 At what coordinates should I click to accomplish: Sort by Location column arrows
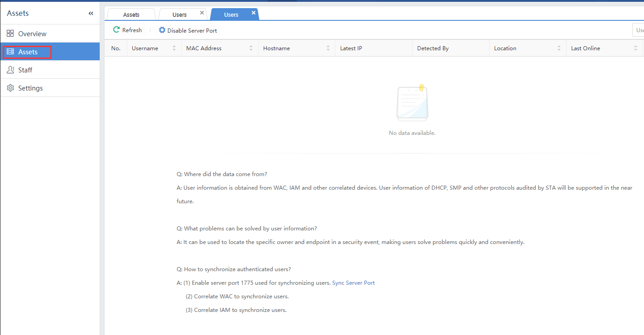pos(559,48)
